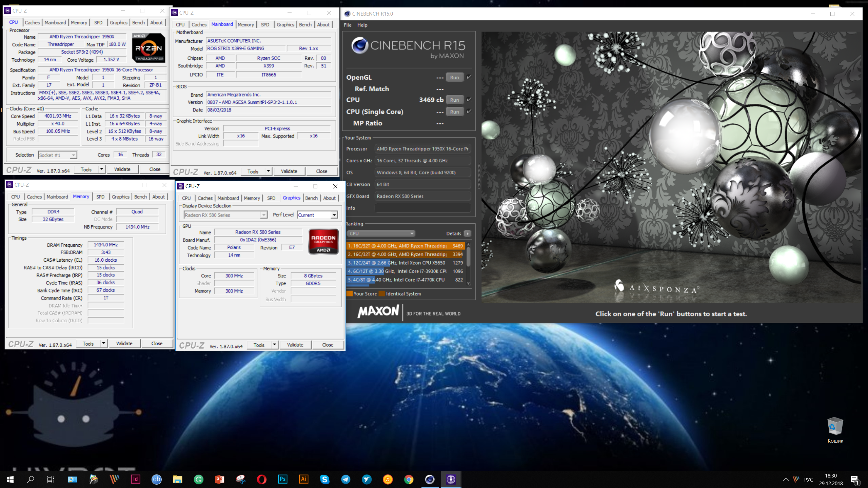Select top ranking row scoring 3469
The image size is (868, 488).
[x=406, y=246]
